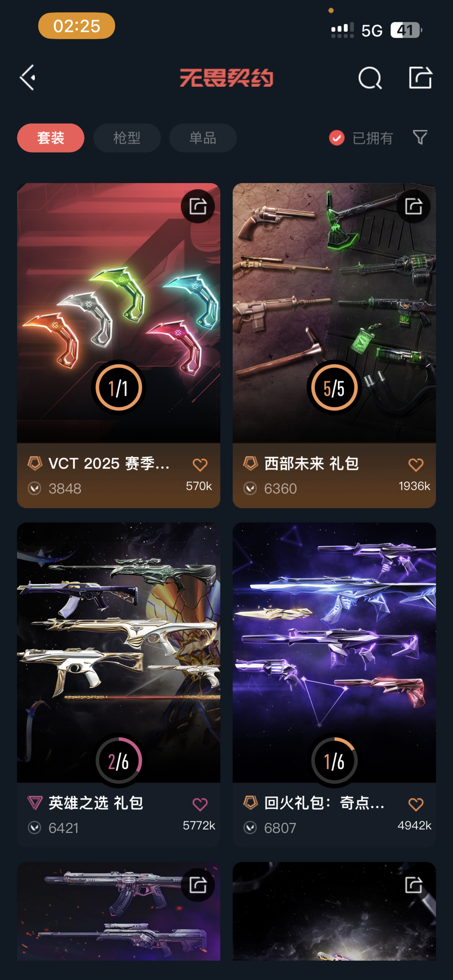The height and width of the screenshot is (980, 453).
Task: Favorite the 英雄之选 礼包 with the heart
Action: tap(200, 804)
